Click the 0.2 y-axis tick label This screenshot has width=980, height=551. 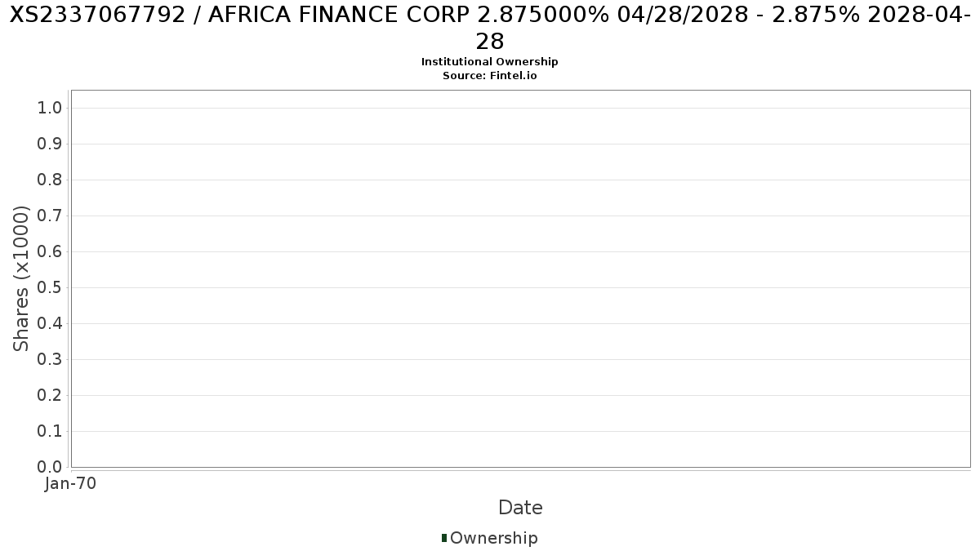[x=50, y=395]
